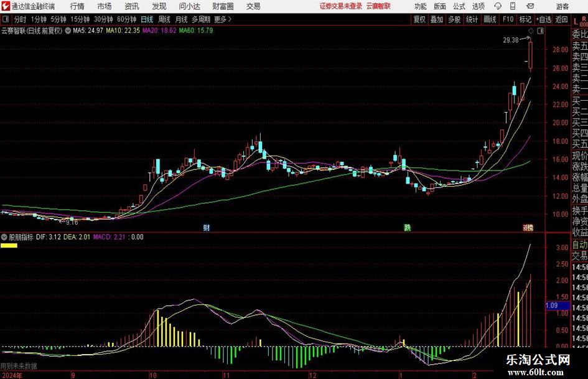Open the 版面 menu
The image size is (588, 379).
440,6
